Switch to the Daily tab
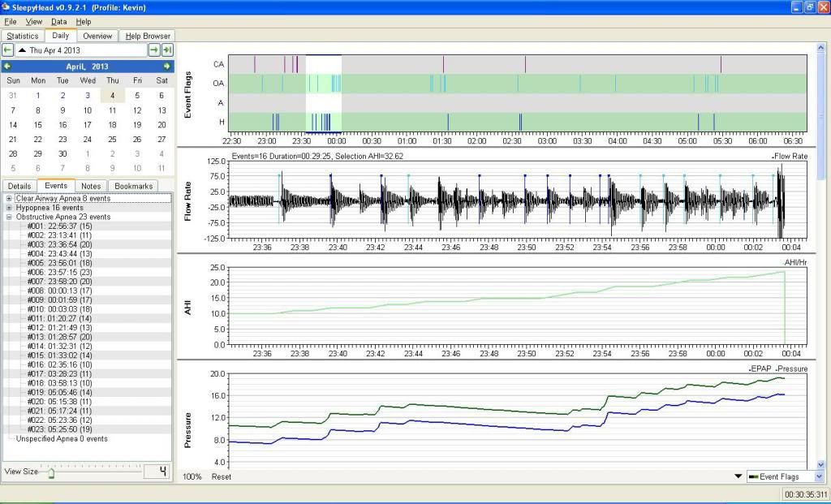Image resolution: width=831 pixels, height=504 pixels. pyautogui.click(x=60, y=36)
